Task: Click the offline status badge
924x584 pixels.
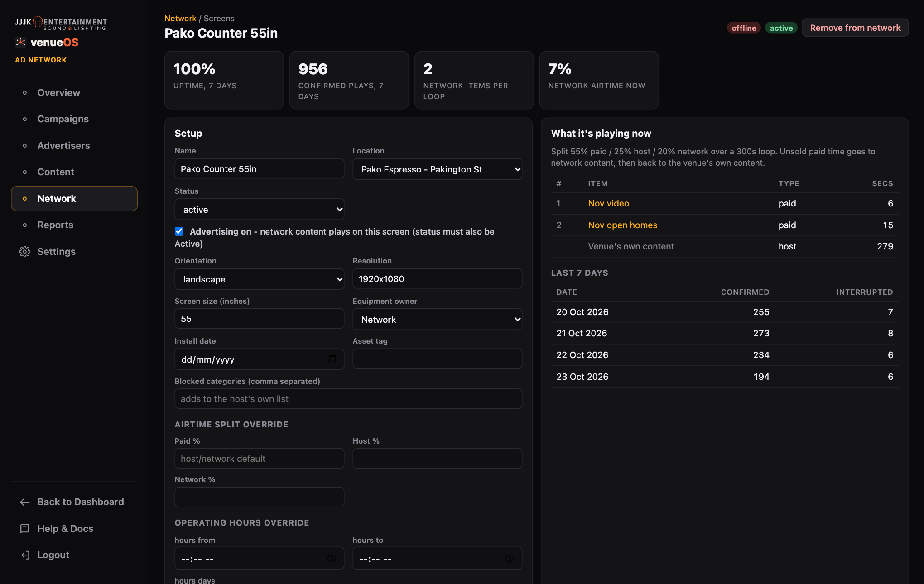Action: (744, 28)
